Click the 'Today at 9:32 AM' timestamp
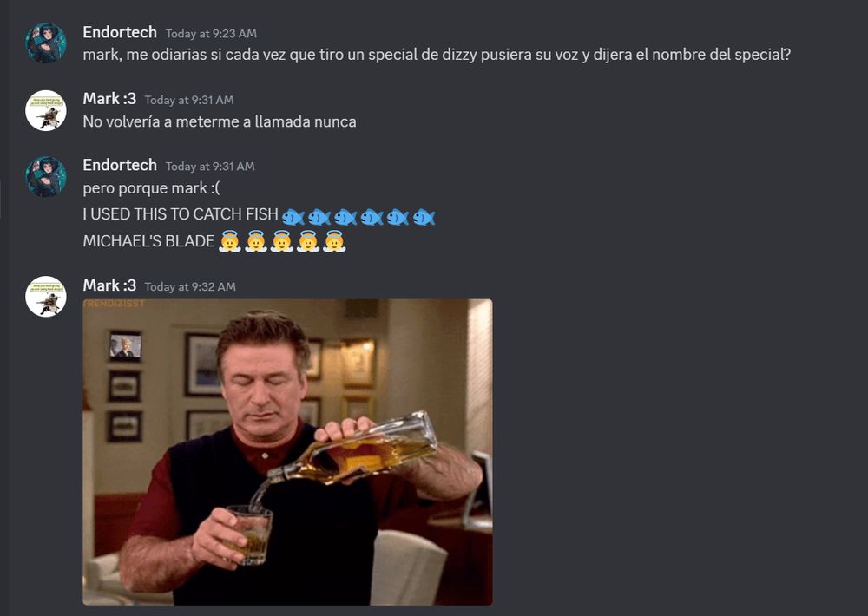Image resolution: width=868 pixels, height=616 pixels. (x=190, y=286)
